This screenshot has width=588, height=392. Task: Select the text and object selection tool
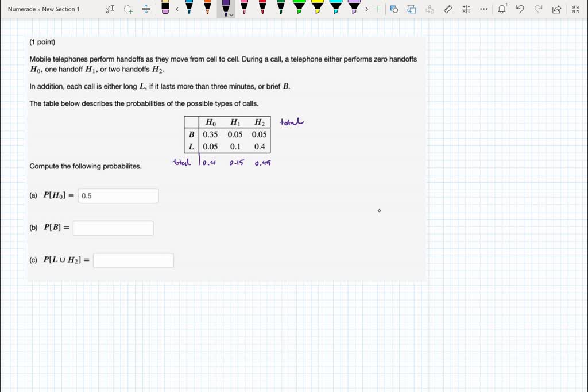110,9
